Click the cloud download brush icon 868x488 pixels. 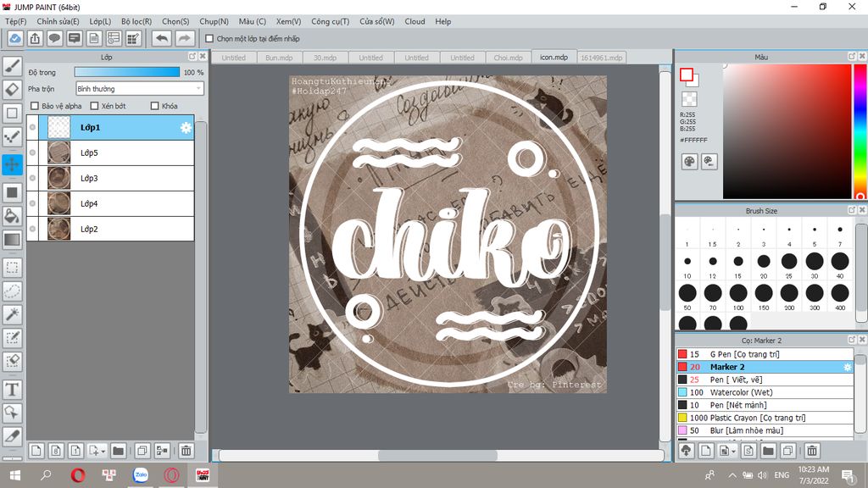tap(687, 451)
